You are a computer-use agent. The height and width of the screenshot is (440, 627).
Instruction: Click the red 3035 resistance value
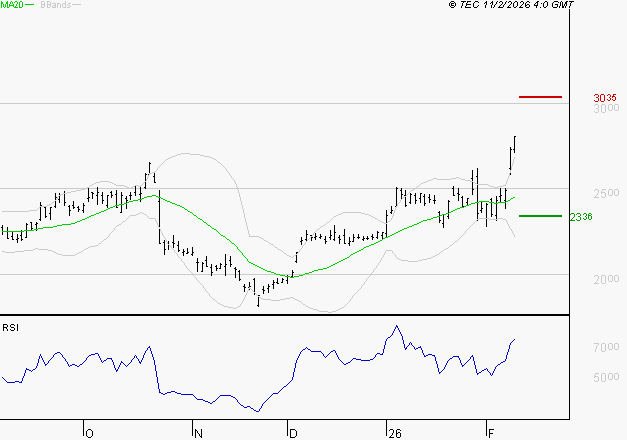pyautogui.click(x=605, y=98)
